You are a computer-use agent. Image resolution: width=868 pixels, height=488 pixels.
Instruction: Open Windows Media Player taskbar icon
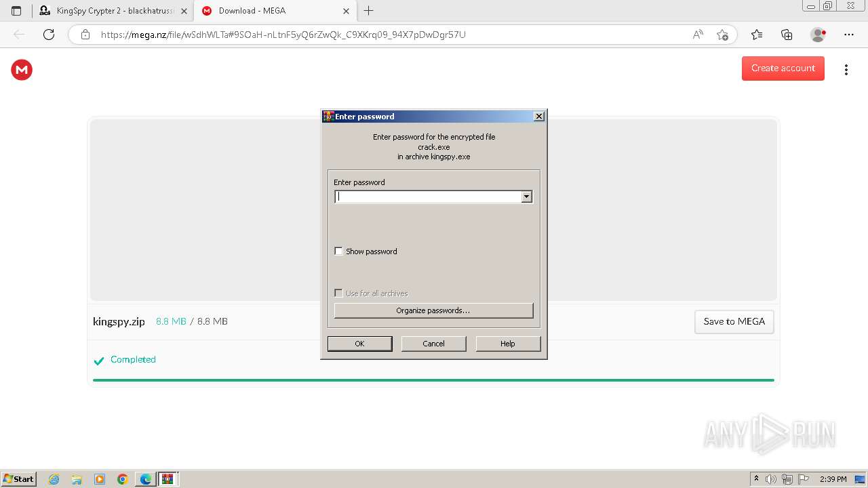pos(100,479)
